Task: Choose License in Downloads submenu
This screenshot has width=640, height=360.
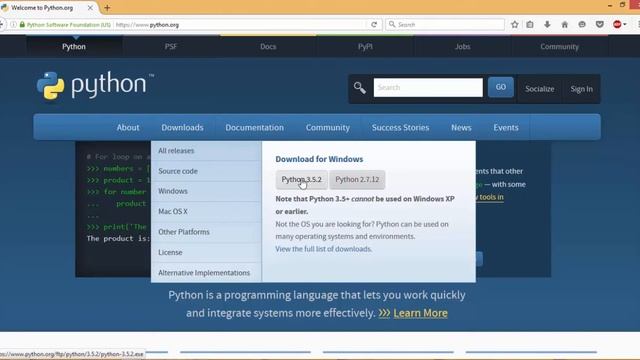Action: pyautogui.click(x=206, y=252)
